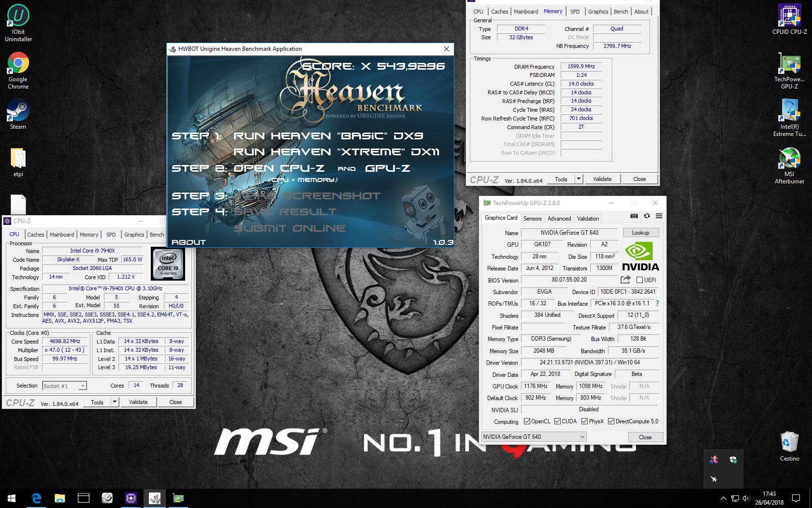Viewport: 812px width, 508px height.
Task: Click SUBMIT ONLINE in Heaven Benchmark
Action: (290, 228)
